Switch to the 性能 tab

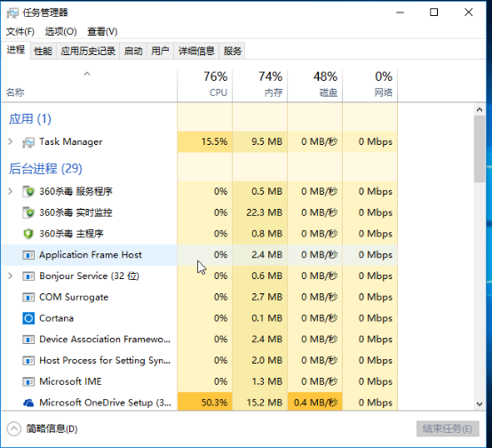[43, 51]
